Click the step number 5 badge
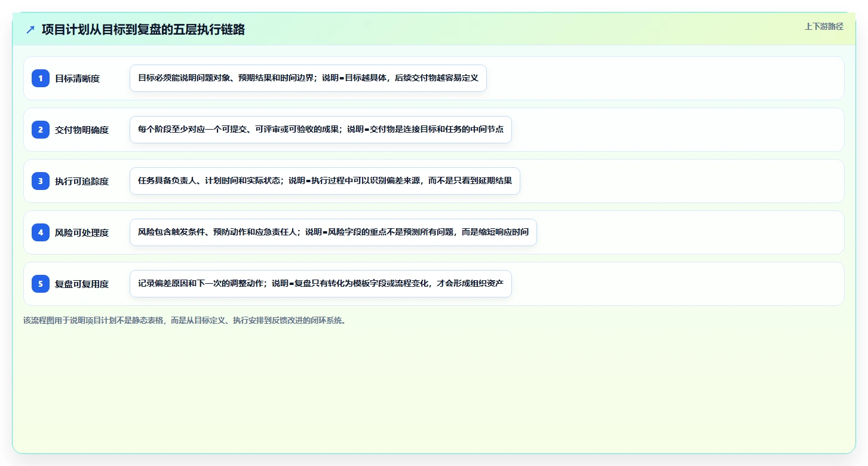868x466 pixels. (41, 284)
